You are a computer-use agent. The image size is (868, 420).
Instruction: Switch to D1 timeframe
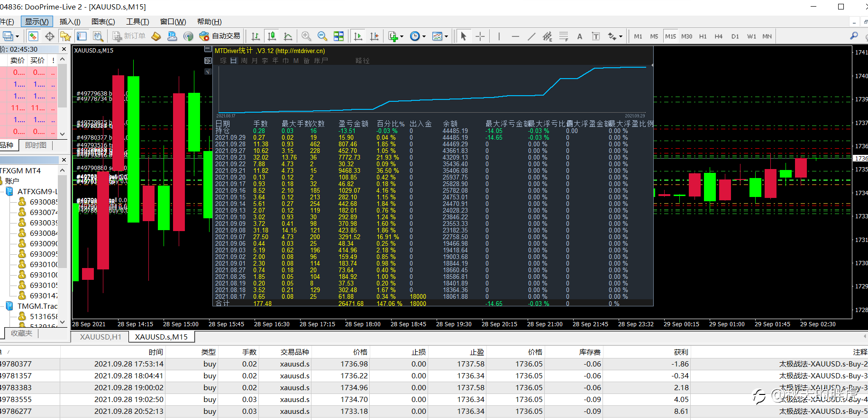(x=735, y=36)
